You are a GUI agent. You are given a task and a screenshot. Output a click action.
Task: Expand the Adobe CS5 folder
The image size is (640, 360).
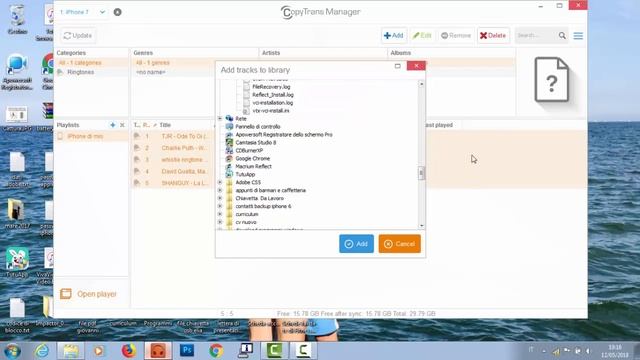click(220, 182)
